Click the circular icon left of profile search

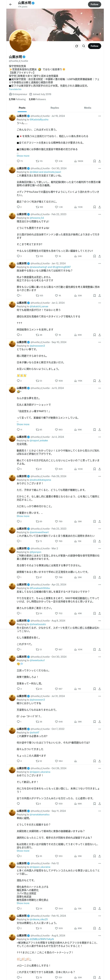click(x=76, y=46)
